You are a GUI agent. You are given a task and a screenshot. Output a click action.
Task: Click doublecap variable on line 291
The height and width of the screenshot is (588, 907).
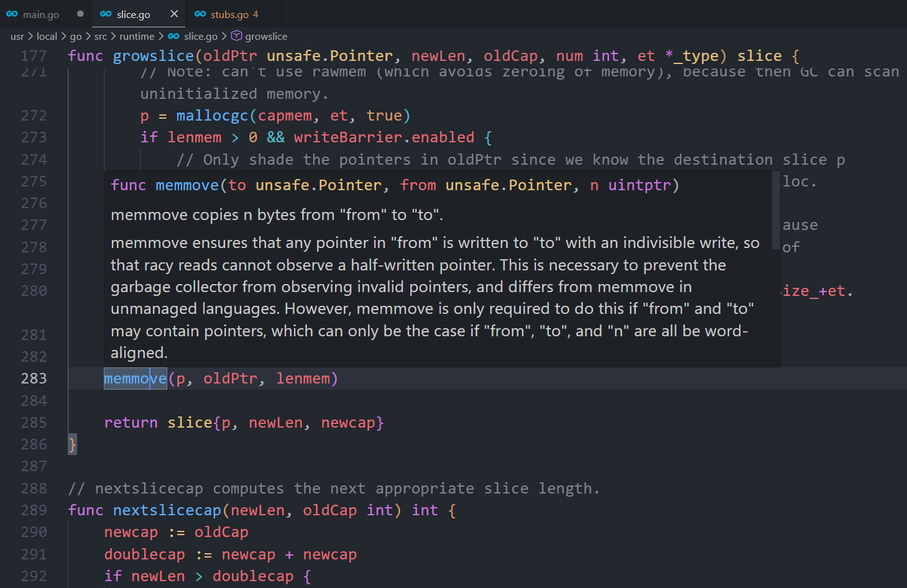145,554
